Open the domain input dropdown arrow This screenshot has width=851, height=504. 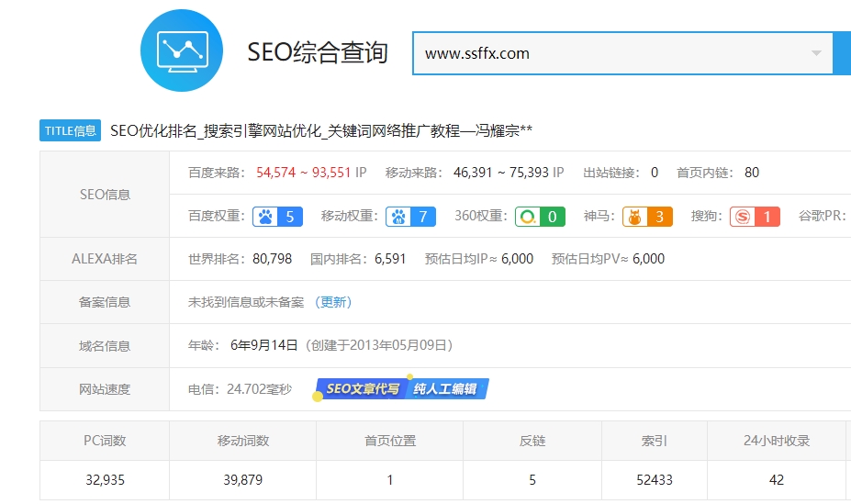click(816, 53)
